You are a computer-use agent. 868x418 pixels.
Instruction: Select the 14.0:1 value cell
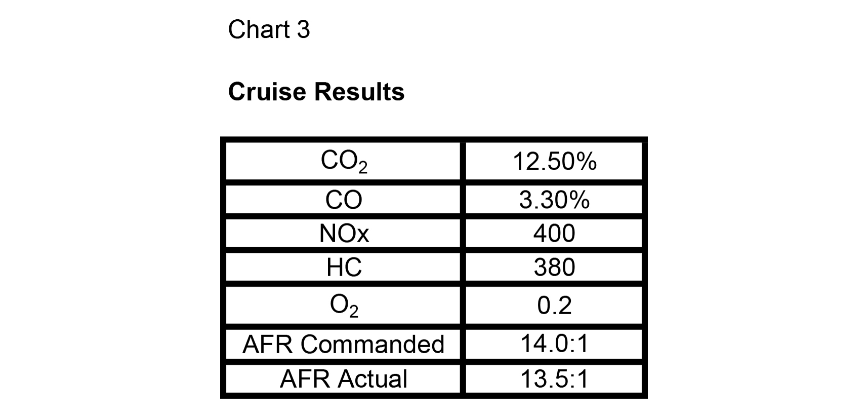pyautogui.click(x=554, y=344)
